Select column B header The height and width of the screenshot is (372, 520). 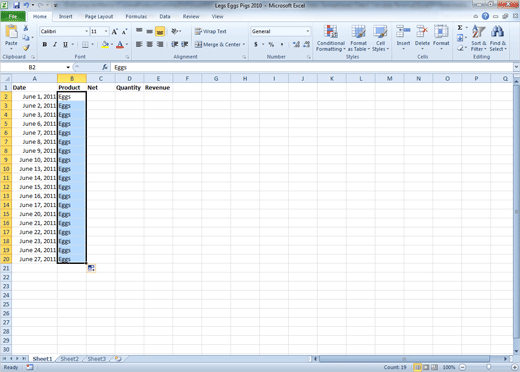[x=72, y=79]
